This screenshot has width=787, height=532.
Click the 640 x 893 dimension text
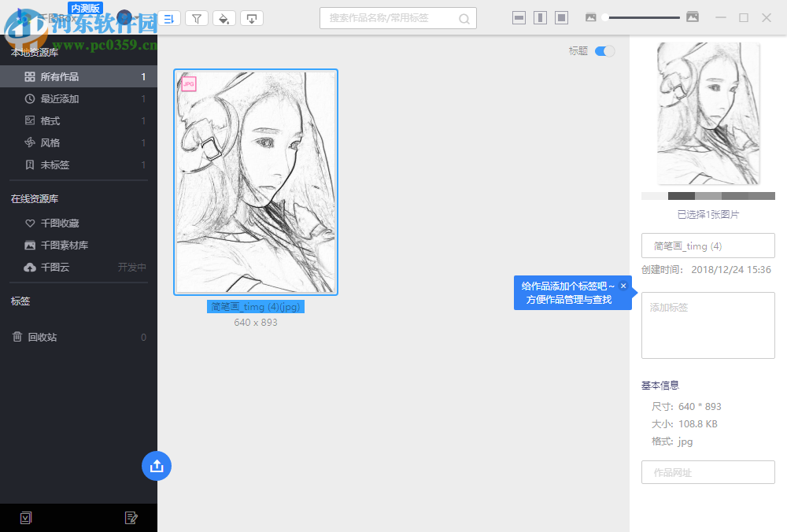[x=256, y=323]
